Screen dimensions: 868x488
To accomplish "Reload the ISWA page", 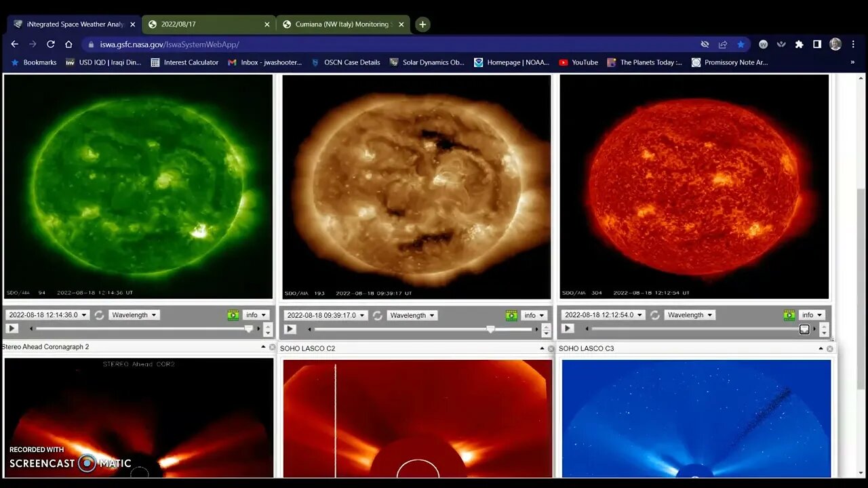I will point(50,44).
